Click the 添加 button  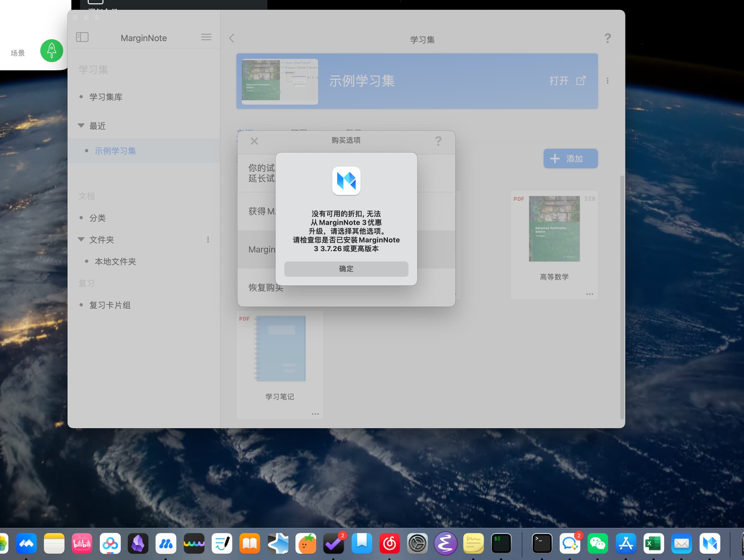click(x=570, y=159)
